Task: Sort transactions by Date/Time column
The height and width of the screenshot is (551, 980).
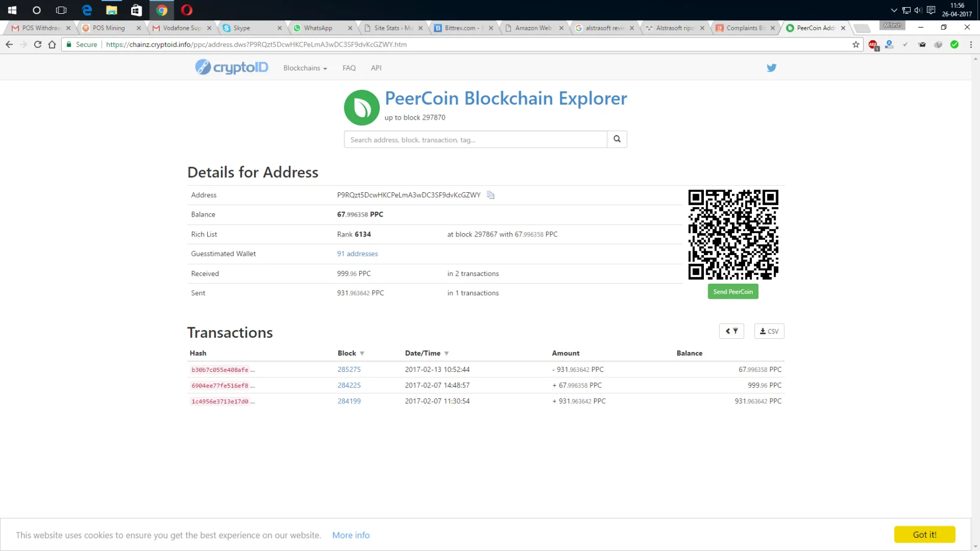Action: (427, 353)
